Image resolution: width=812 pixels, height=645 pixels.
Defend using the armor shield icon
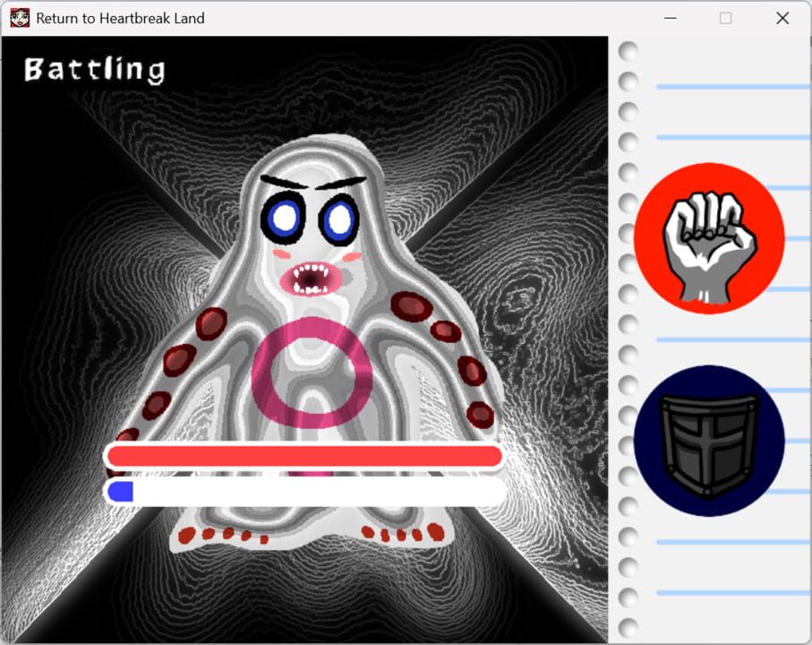coord(709,441)
